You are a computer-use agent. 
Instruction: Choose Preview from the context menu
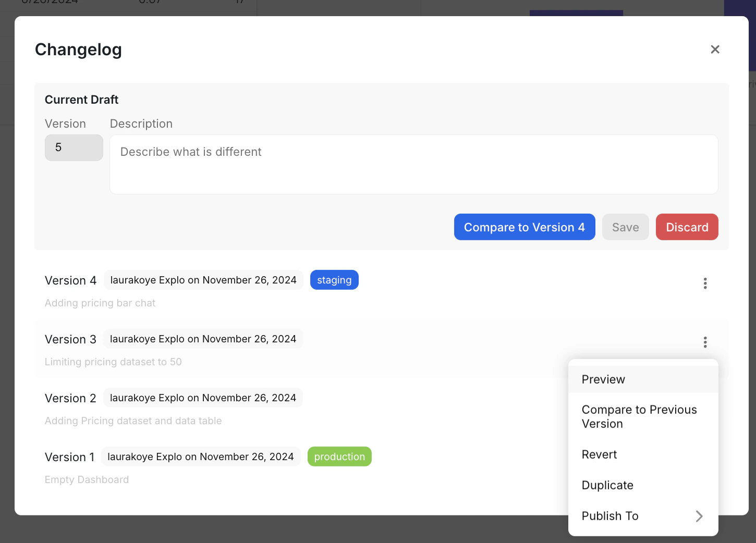[643, 379]
